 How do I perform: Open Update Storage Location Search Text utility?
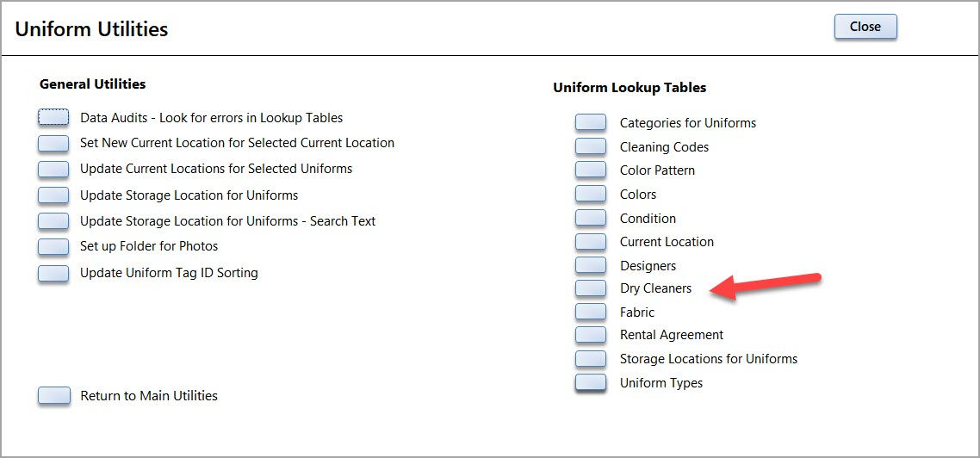[x=53, y=221]
